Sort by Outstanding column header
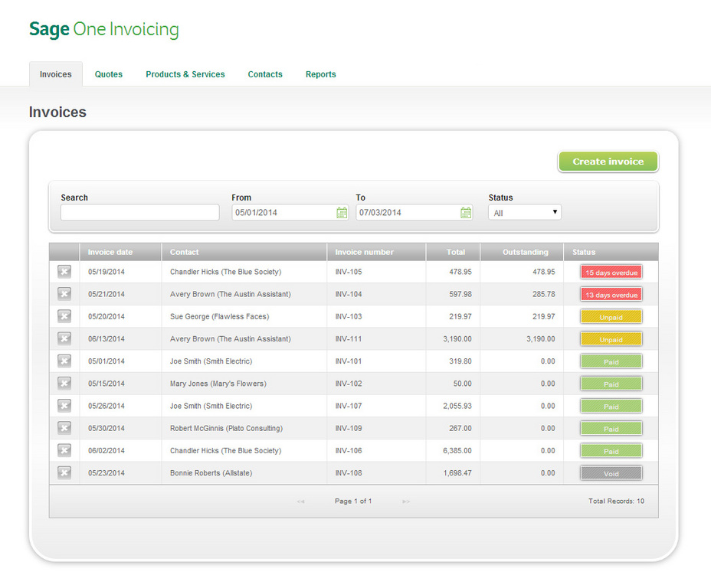Screen dimensions: 711x588 pos(525,252)
